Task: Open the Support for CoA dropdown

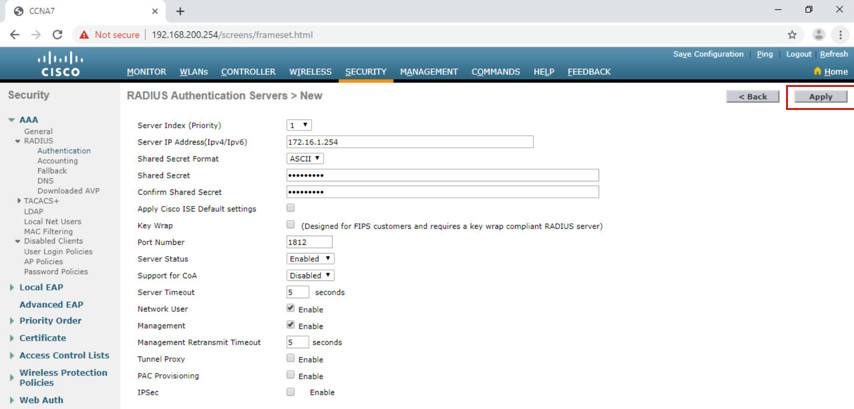Action: [310, 276]
